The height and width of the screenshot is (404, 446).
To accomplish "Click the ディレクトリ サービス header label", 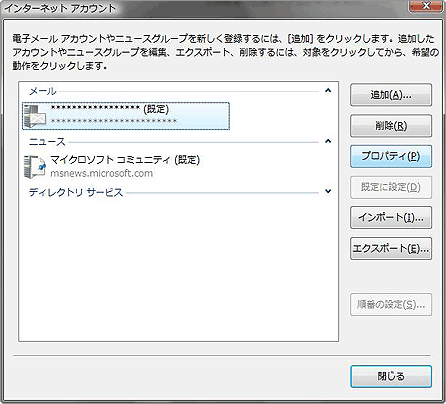I will point(76,192).
